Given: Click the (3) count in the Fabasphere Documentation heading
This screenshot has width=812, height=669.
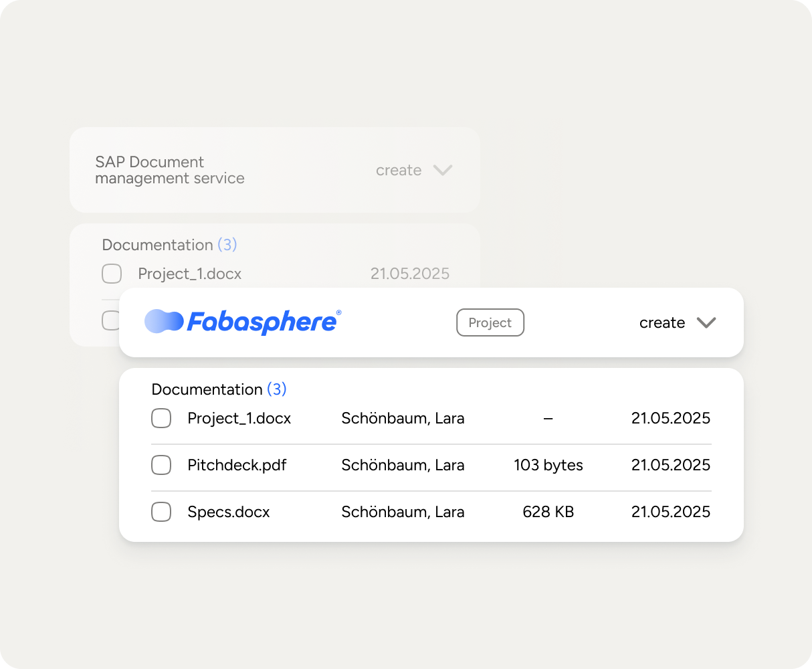Looking at the screenshot, I should tap(277, 389).
